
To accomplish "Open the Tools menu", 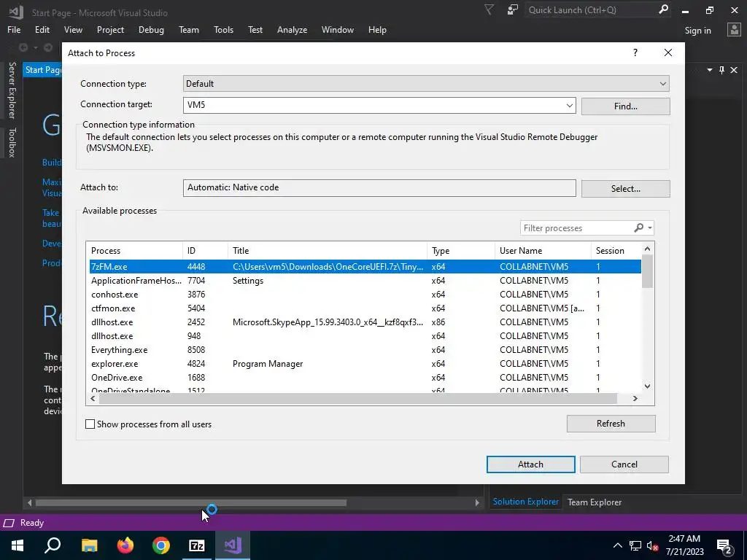I will tap(223, 29).
